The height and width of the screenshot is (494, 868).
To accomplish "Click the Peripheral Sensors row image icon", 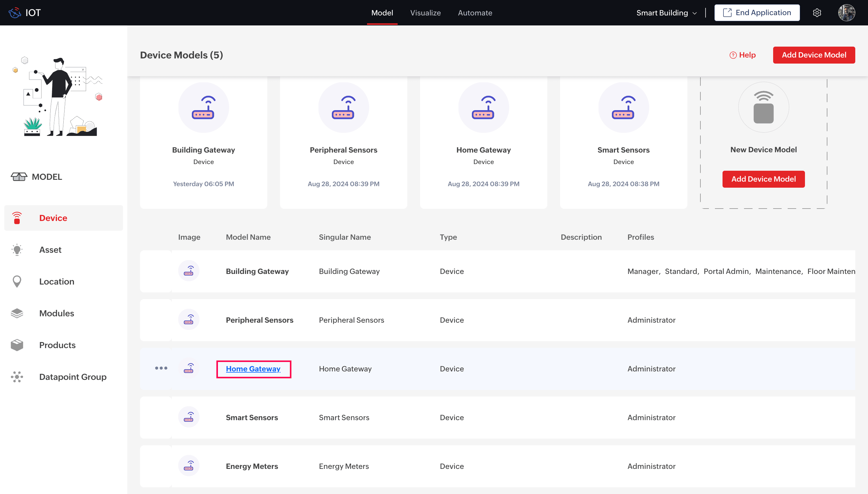I will [x=189, y=320].
